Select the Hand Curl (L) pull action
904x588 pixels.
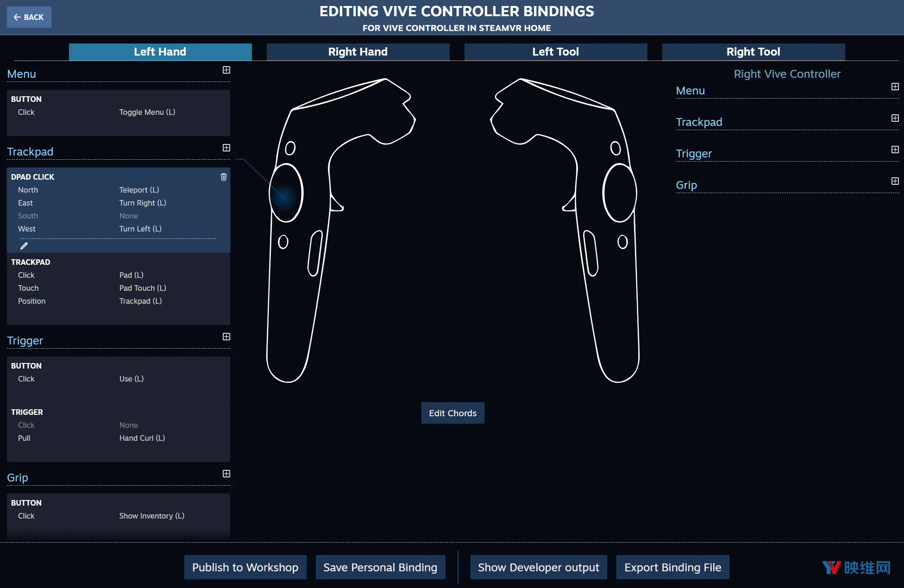tap(142, 438)
